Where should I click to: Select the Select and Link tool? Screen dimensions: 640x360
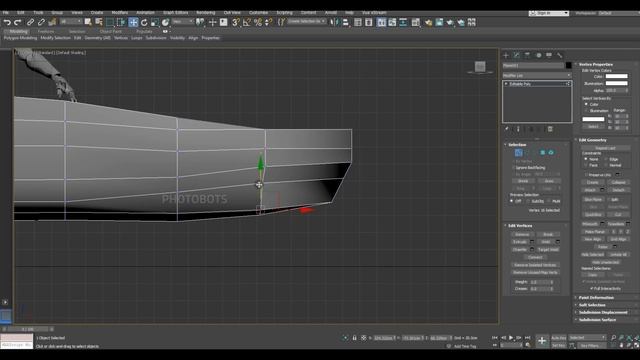point(30,22)
